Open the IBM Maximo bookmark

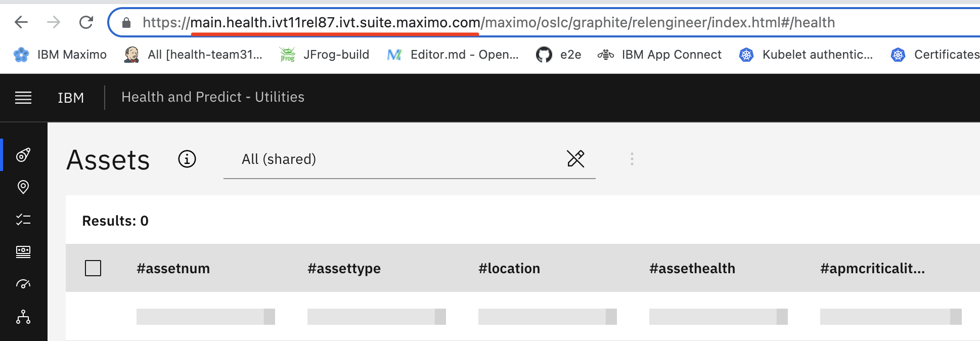pos(60,55)
